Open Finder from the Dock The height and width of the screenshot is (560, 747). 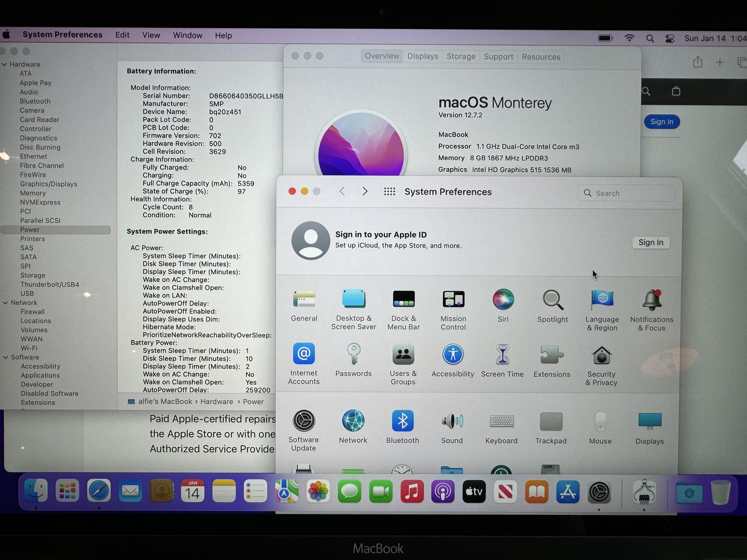coord(36,491)
